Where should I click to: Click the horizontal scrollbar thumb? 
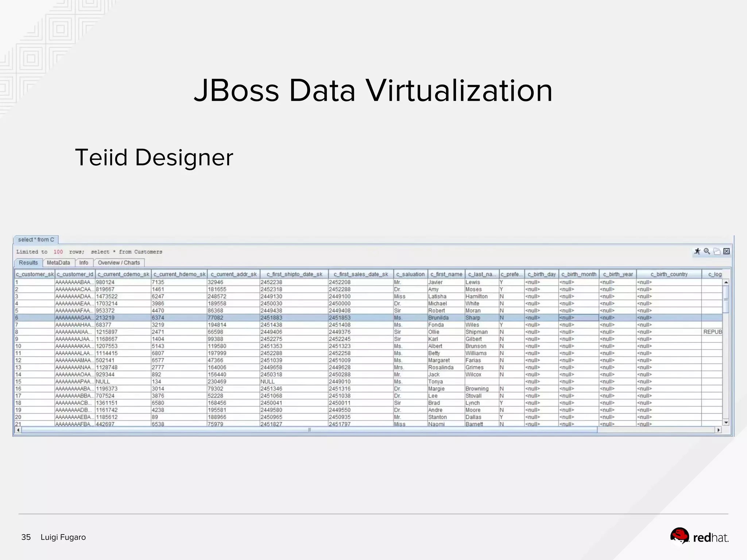click(x=309, y=430)
